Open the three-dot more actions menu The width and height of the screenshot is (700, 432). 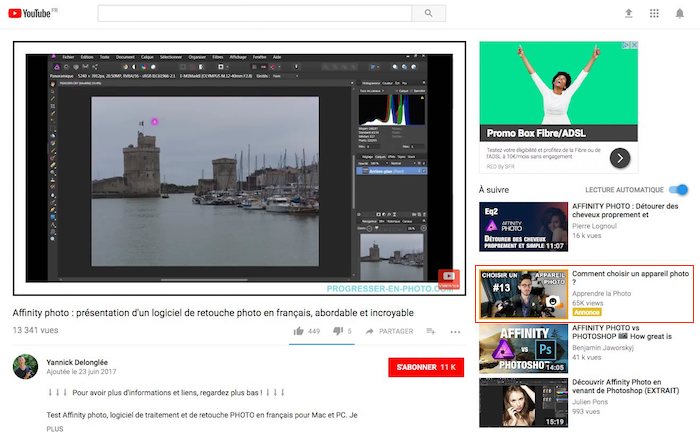(456, 331)
